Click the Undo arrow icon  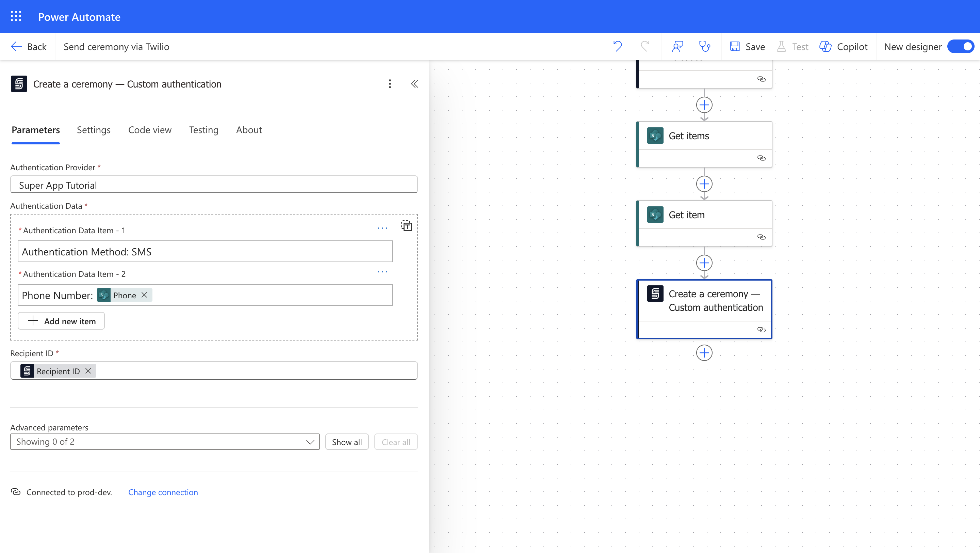tap(618, 46)
